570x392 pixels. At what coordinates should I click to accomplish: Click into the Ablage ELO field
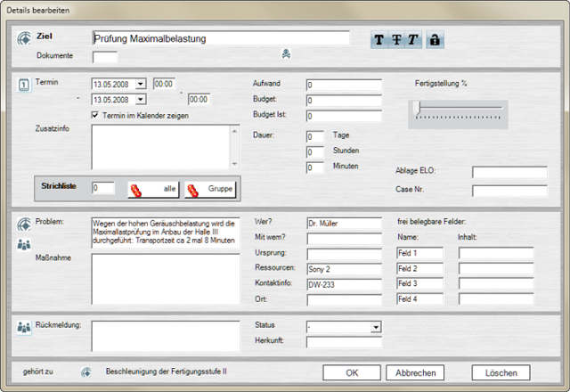pos(509,172)
